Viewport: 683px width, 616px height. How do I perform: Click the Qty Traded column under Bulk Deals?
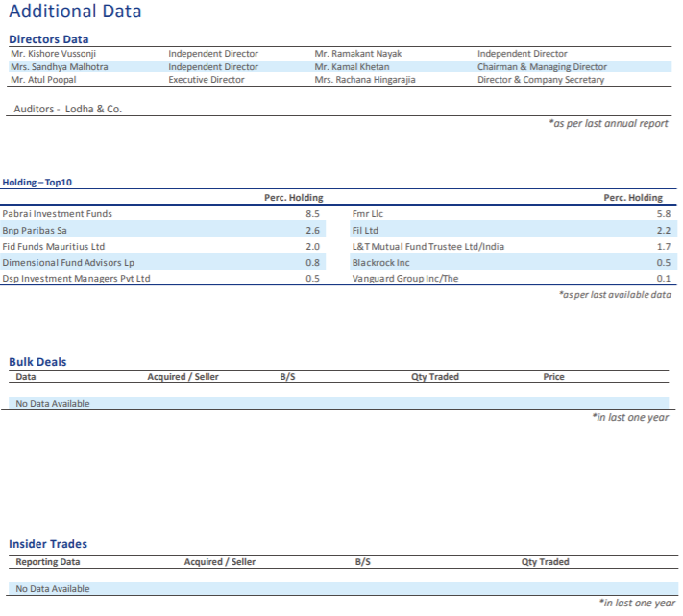[435, 377]
